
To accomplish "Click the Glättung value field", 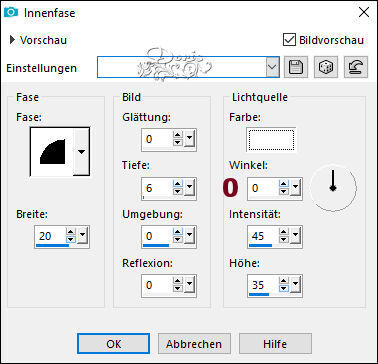I will (157, 139).
